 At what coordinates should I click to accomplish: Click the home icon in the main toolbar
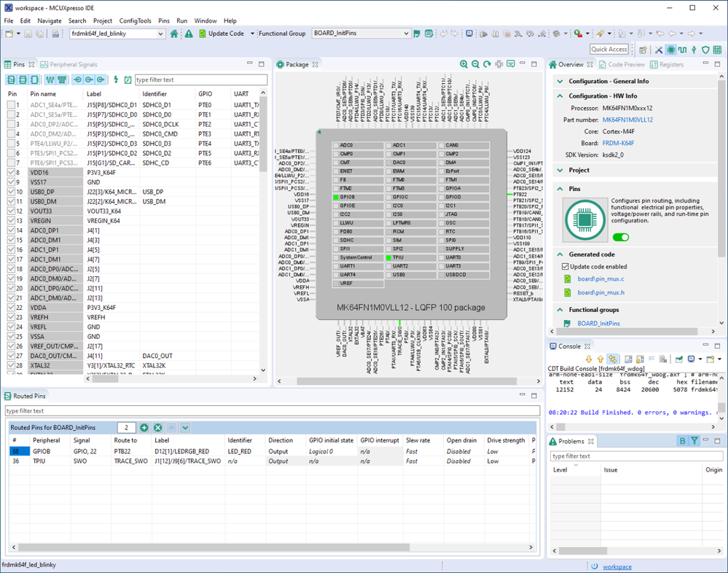[174, 34]
